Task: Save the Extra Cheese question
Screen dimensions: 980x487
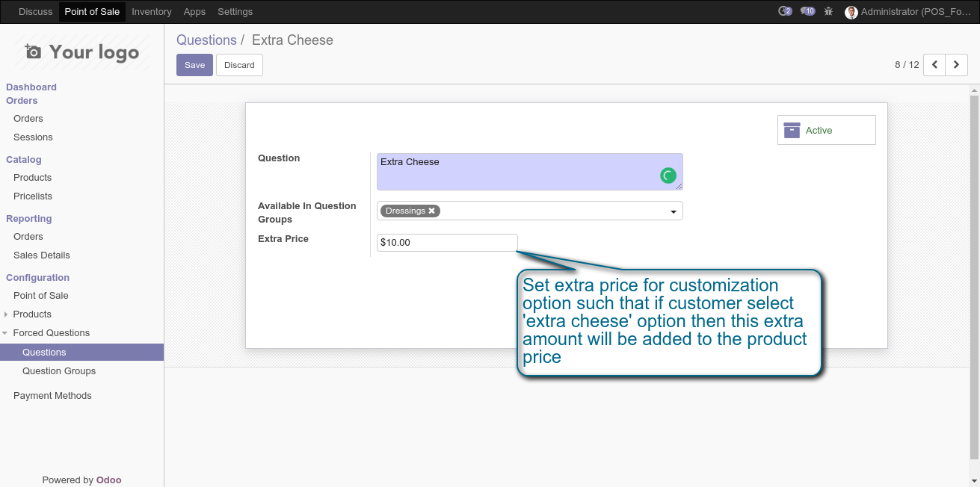Action: (x=194, y=65)
